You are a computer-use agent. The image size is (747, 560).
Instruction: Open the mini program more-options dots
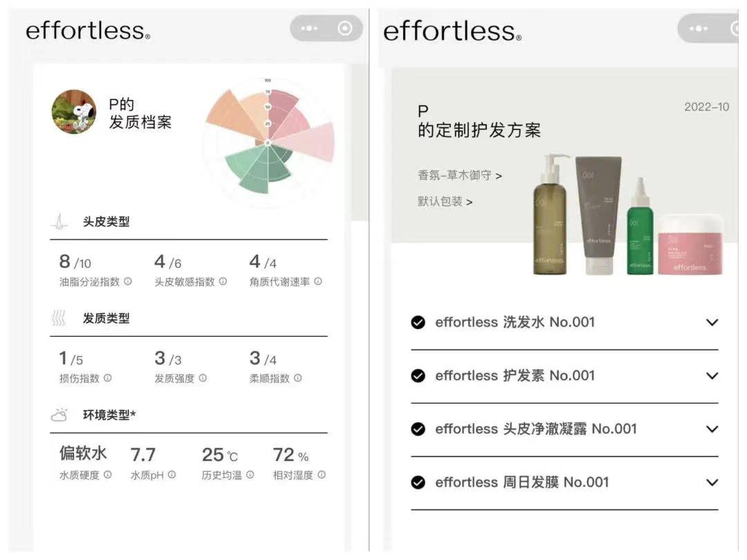click(x=309, y=28)
